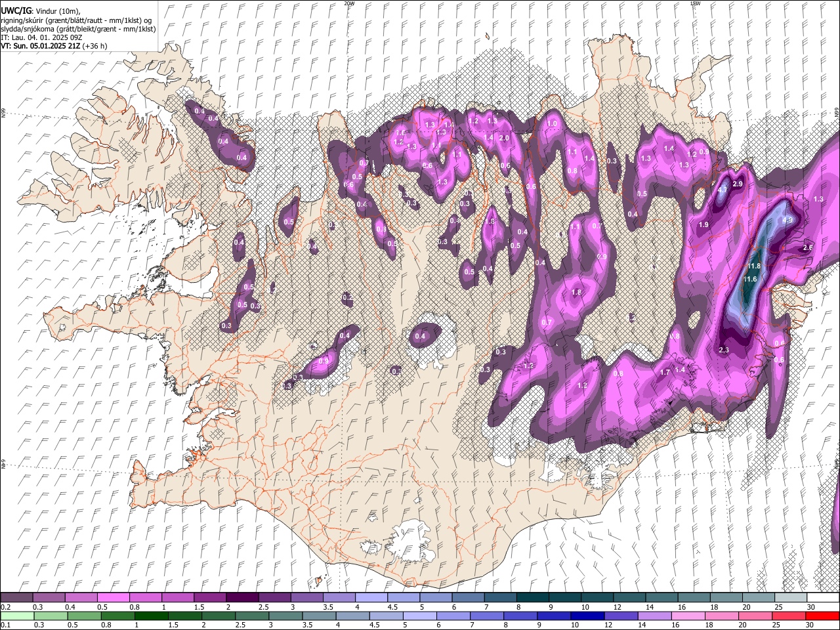Click the '0.2' snow-scale legend label

pyautogui.click(x=5, y=607)
